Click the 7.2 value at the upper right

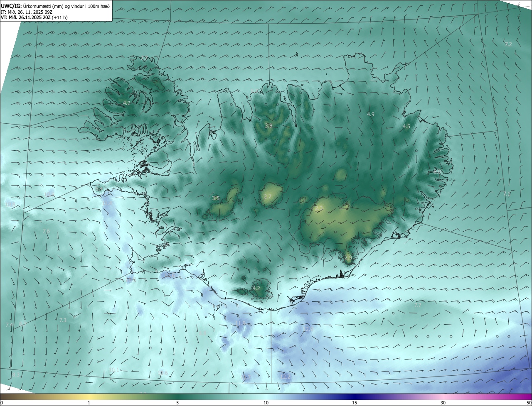(x=508, y=44)
